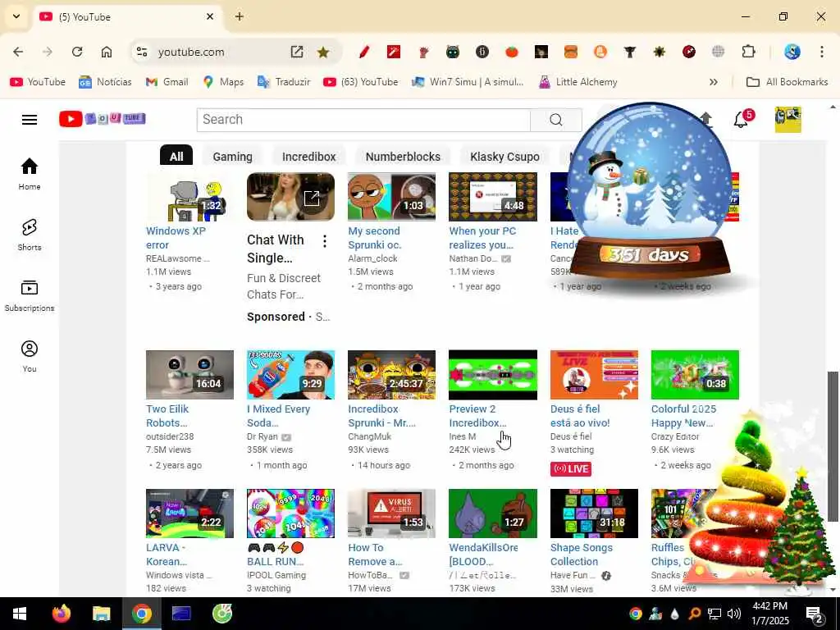
Task: Open the Extensions puzzle icon
Action: (x=748, y=52)
